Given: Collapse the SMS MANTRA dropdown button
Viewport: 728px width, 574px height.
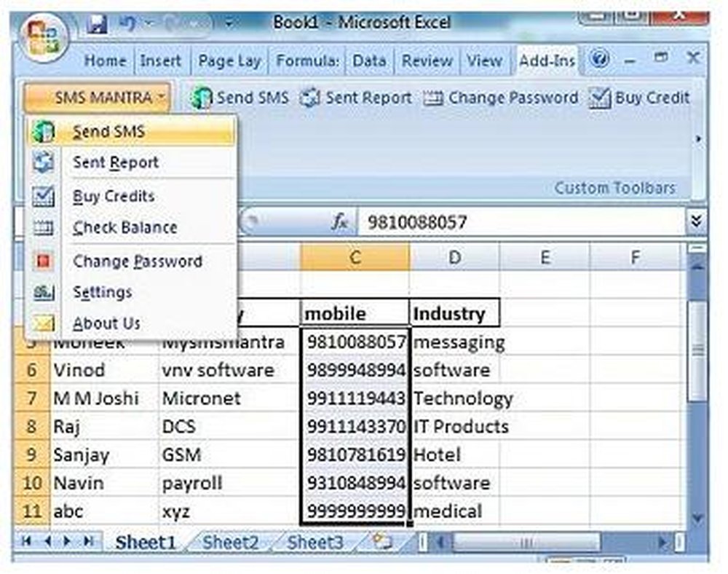Looking at the screenshot, I should point(97,98).
